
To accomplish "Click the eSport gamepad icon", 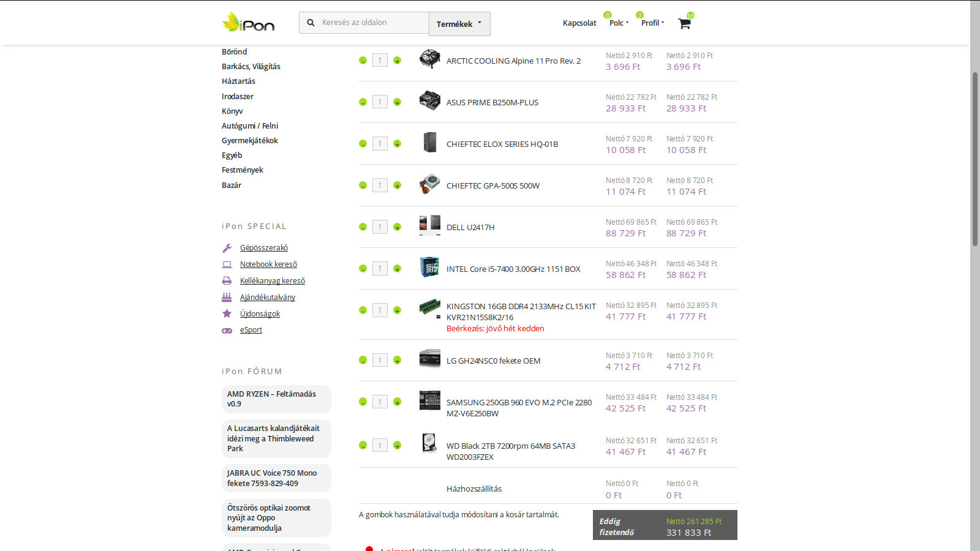I will tap(227, 330).
